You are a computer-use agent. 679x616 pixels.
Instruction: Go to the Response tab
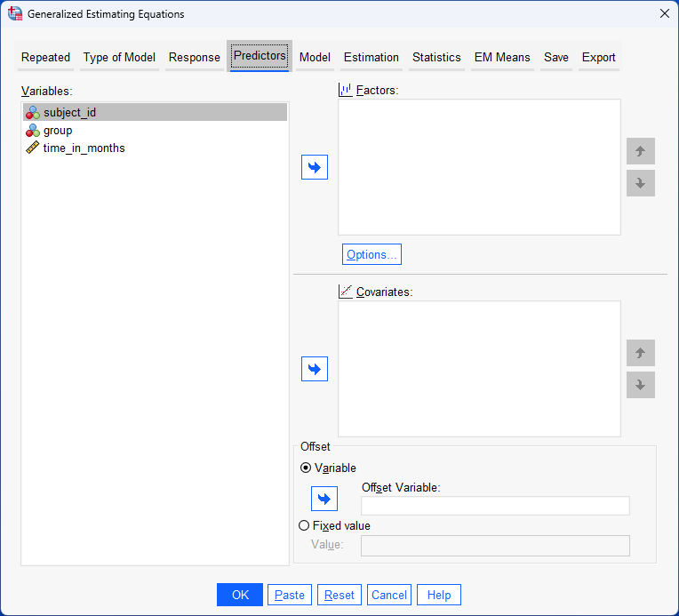(x=195, y=57)
